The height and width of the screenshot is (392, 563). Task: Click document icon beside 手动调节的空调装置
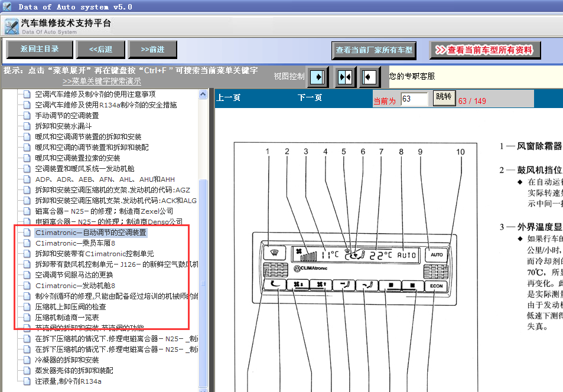point(27,116)
